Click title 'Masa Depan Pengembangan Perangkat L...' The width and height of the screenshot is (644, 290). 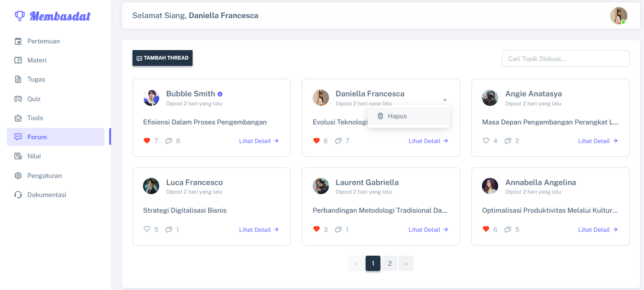551,122
